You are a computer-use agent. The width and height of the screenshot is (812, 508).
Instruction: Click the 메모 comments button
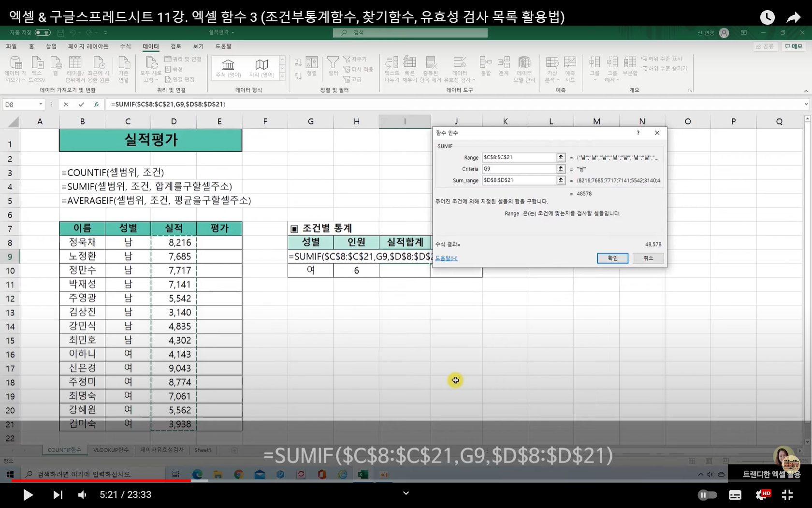click(x=794, y=46)
